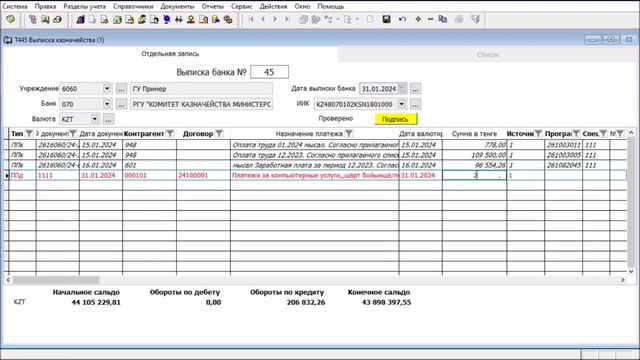Click ellipsis button next to bank statement date
Image resolution: width=640 pixels, height=360 pixels.
(416, 89)
